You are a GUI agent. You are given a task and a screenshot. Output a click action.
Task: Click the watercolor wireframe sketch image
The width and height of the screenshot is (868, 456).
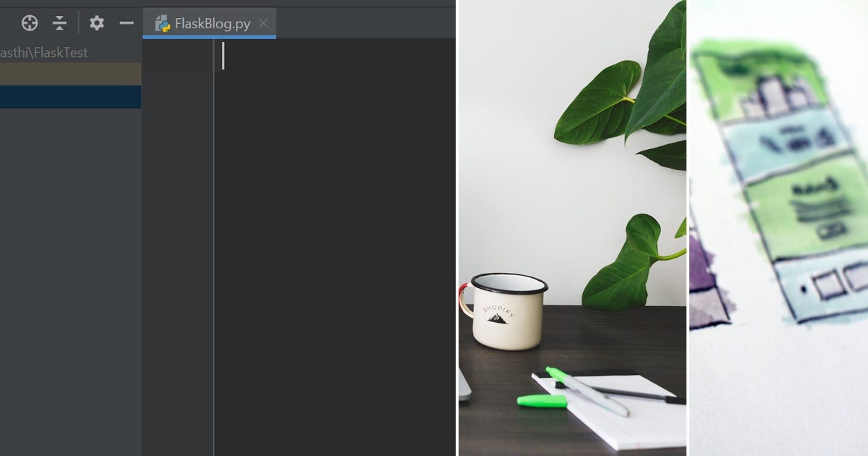pyautogui.click(x=779, y=228)
